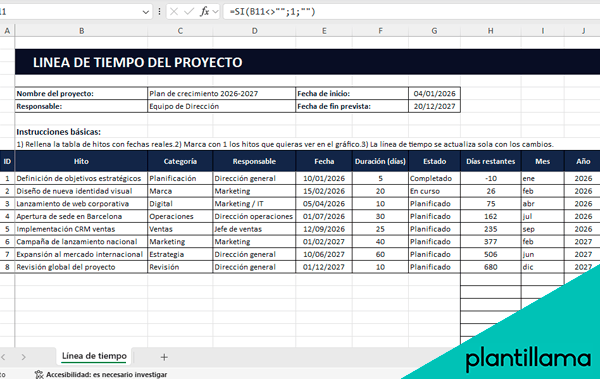The width and height of the screenshot is (600, 379).
Task: Select 'Expansión al mercado internacional' cell
Action: coord(81,254)
